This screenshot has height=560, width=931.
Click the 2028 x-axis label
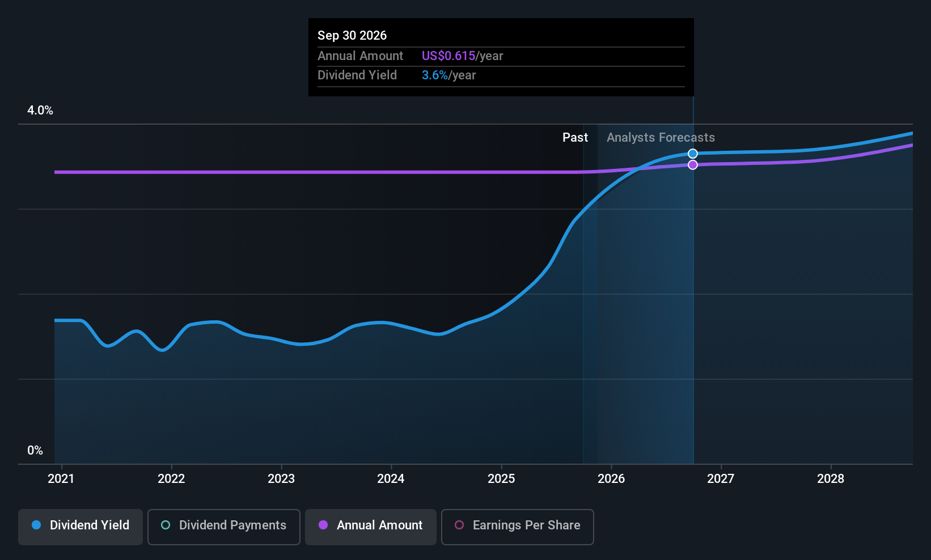point(830,479)
